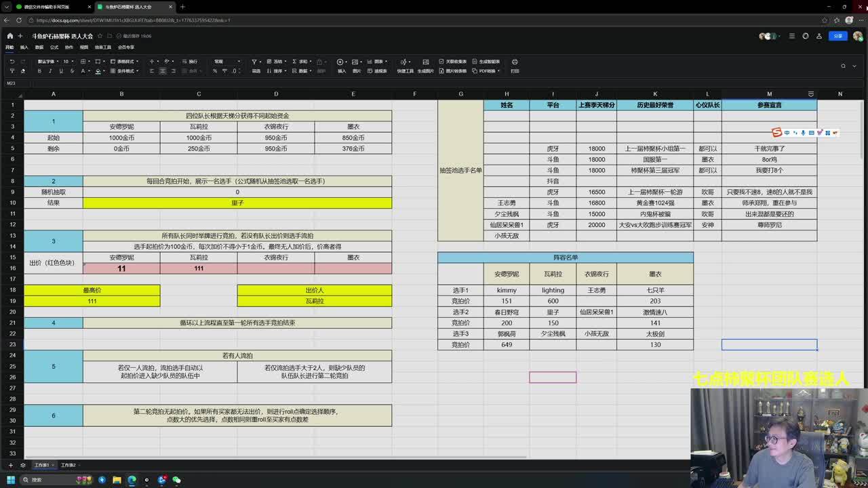Click the fill color bucket swatch

pos(98,71)
